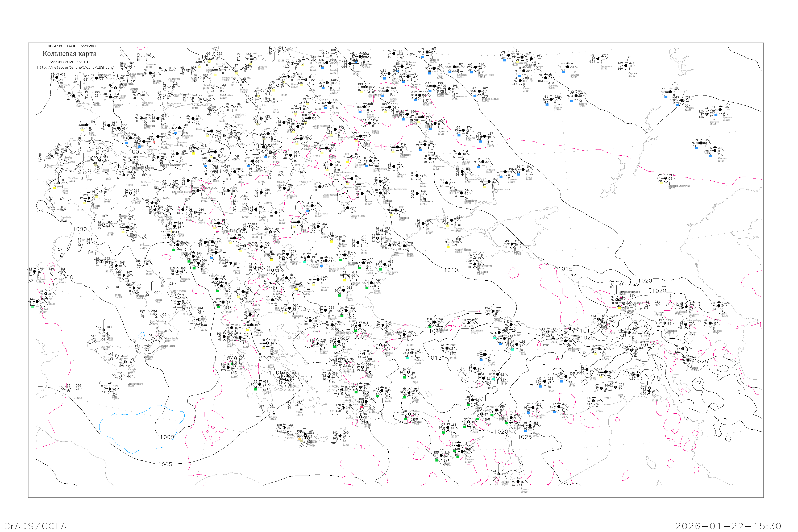The height and width of the screenshot is (532, 798).
Task: Open the meteocenter.net LBSF.png URL link
Action: coord(75,68)
